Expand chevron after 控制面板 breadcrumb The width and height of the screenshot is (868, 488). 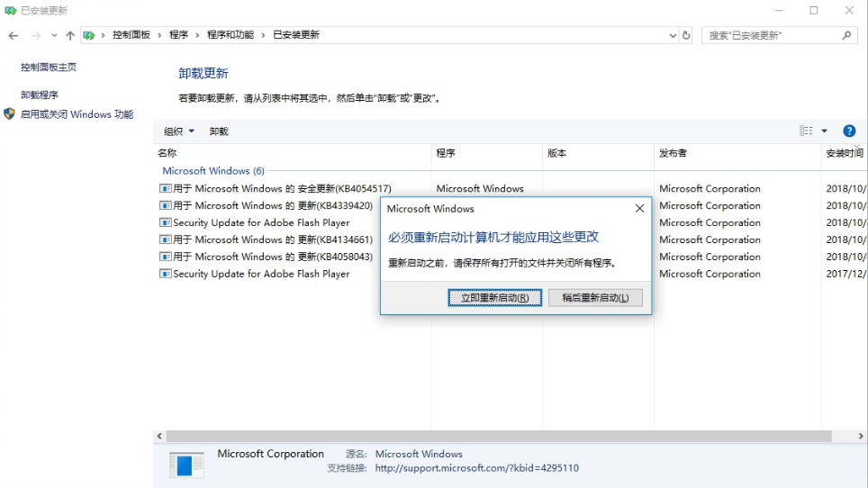coord(159,35)
